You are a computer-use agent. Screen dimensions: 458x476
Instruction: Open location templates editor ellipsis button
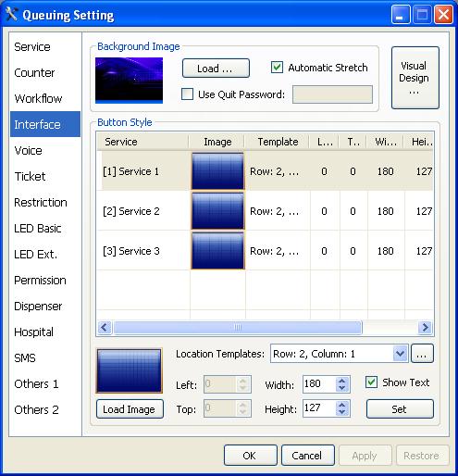422,354
